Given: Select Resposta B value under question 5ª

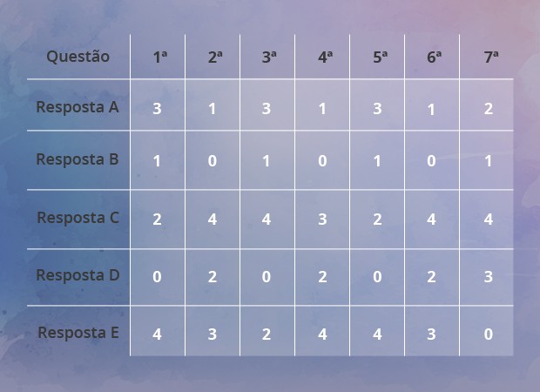Looking at the screenshot, I should coord(377,161).
